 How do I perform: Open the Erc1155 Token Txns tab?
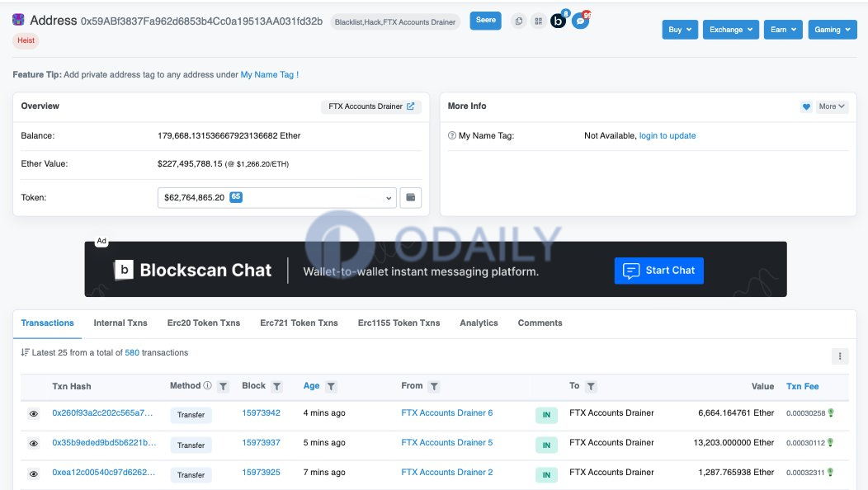pyautogui.click(x=399, y=323)
